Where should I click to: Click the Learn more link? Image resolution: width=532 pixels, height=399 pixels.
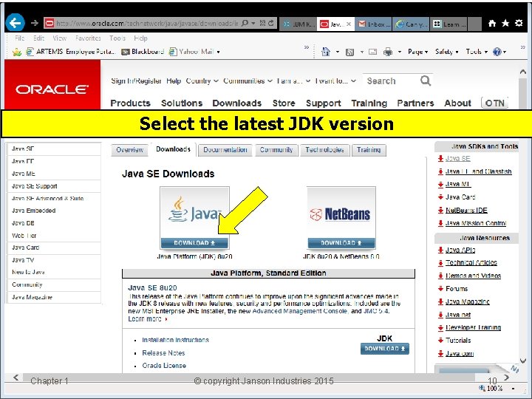(x=145, y=319)
